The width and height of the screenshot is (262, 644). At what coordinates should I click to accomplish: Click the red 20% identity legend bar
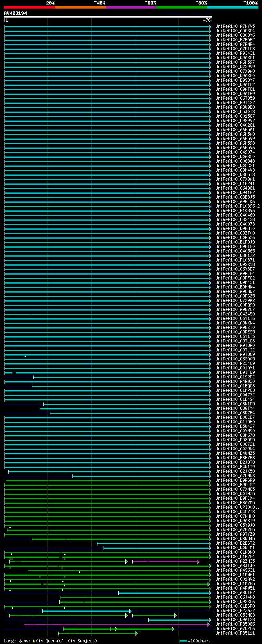29,7
